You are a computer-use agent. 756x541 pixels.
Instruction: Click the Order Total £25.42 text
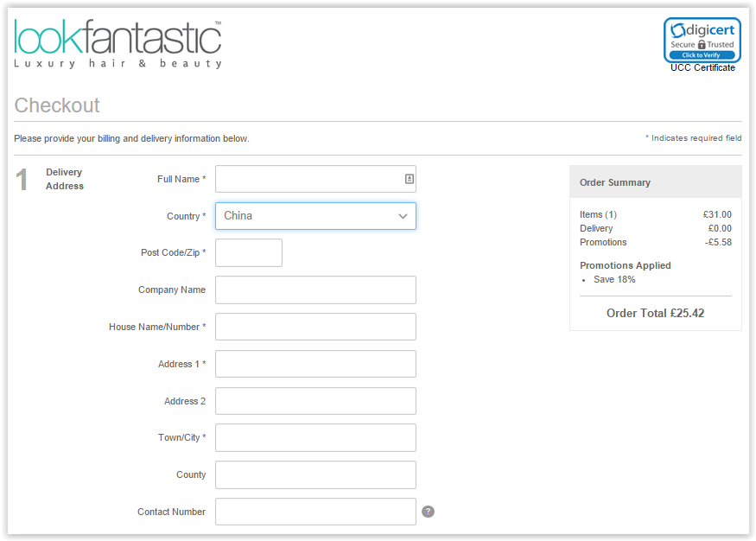[655, 314]
